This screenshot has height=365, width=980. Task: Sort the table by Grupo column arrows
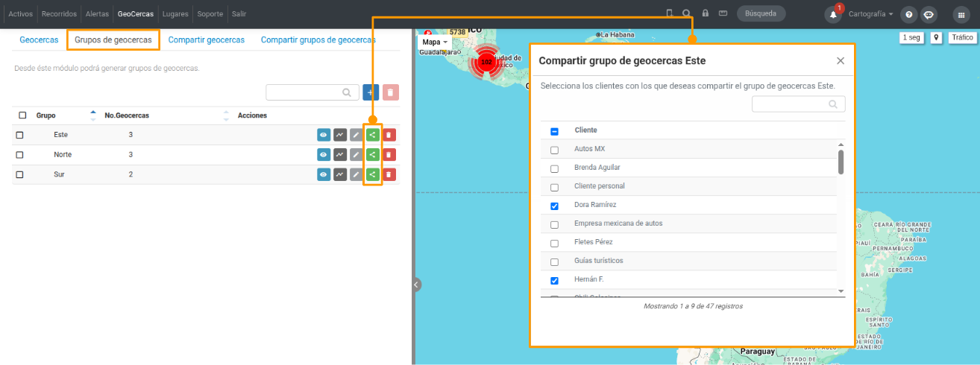(x=93, y=115)
